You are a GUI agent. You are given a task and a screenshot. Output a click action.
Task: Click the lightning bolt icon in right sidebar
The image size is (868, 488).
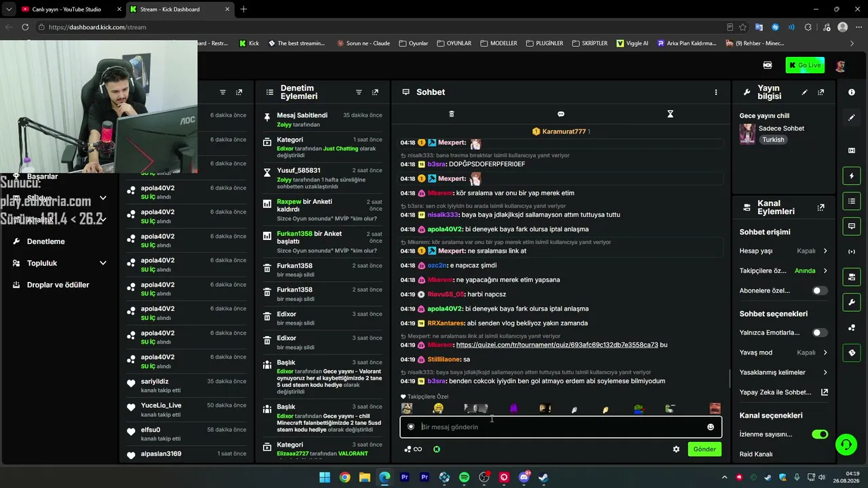point(852,176)
